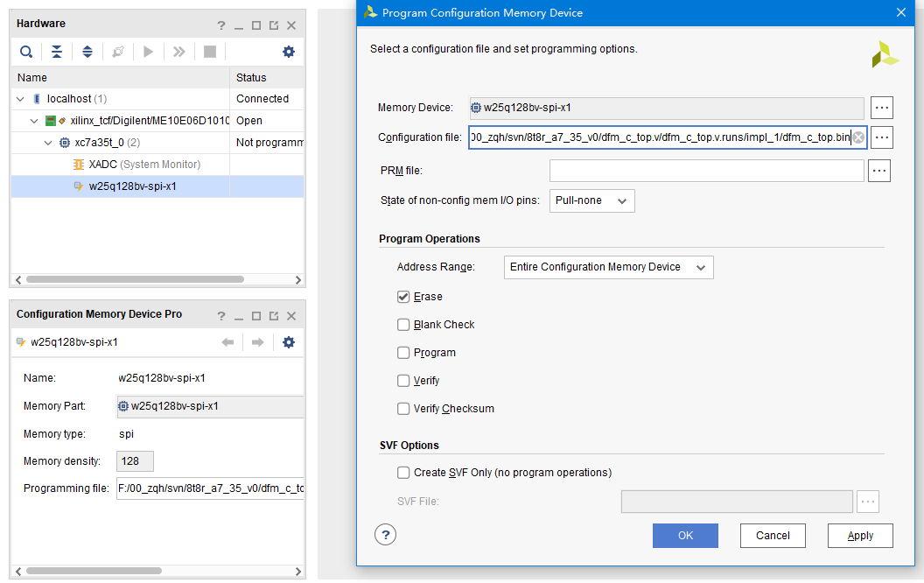The width and height of the screenshot is (924, 583).
Task: Click into Configuration file text field
Action: (x=660, y=137)
